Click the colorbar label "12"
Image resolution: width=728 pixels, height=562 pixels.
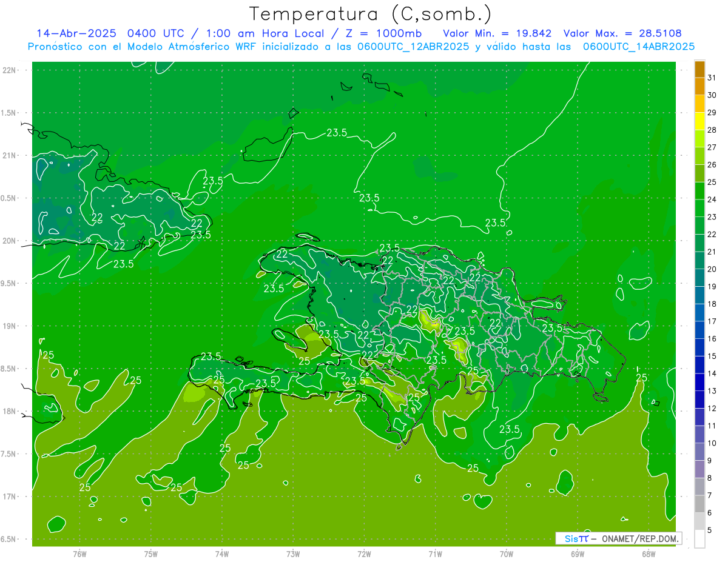712,408
